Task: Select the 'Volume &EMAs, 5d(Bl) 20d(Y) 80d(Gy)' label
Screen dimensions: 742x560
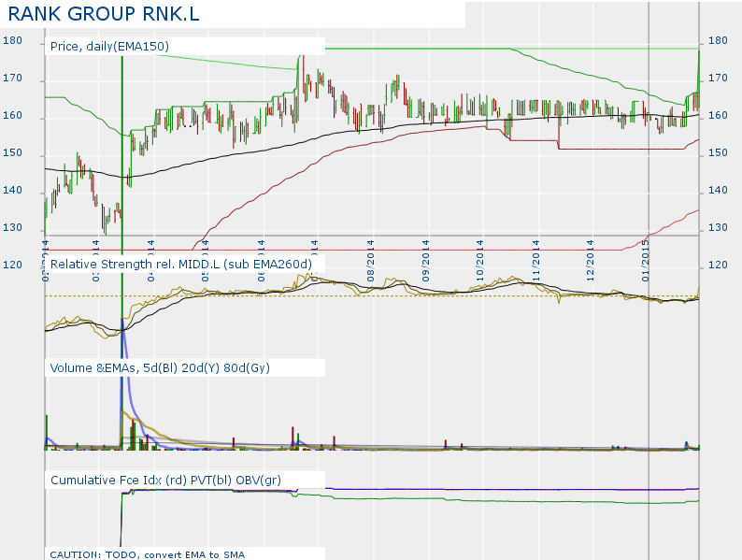Action: point(160,367)
